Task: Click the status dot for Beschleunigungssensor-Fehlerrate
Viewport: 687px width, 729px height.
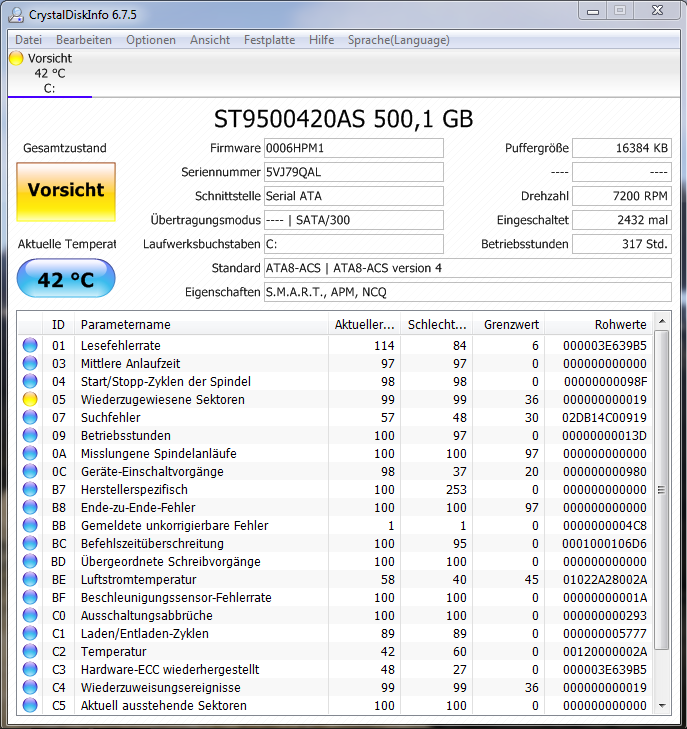Action: click(30, 597)
